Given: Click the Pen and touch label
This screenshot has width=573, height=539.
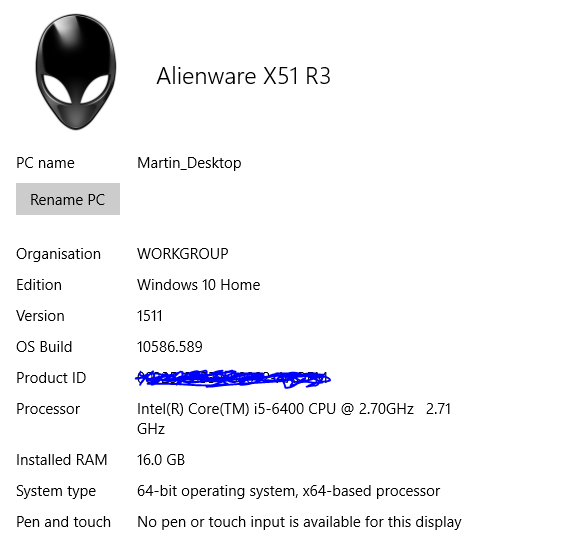Looking at the screenshot, I should 63,522.
